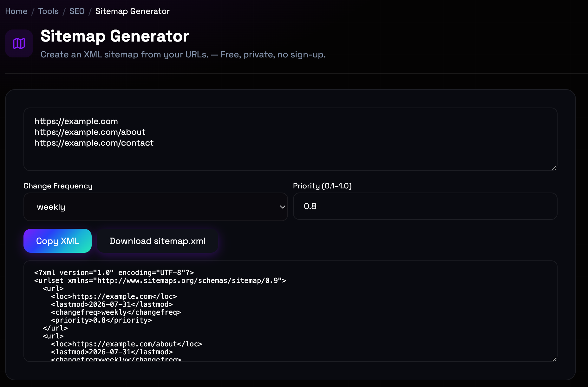The image size is (588, 387).
Task: Focus the Priority input field
Action: tap(425, 206)
